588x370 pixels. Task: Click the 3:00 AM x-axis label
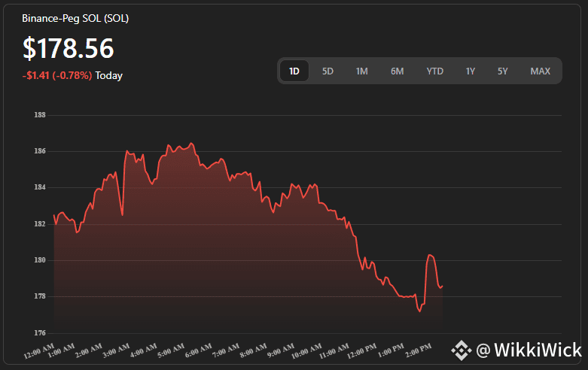point(116,350)
